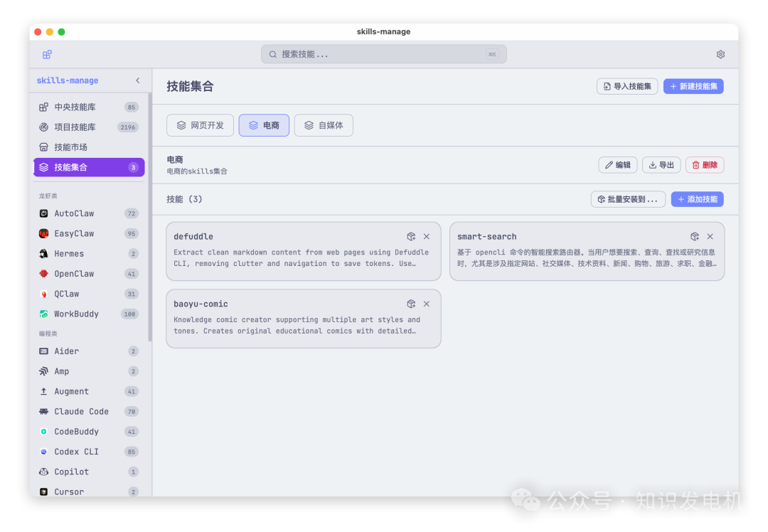Image resolution: width=768 pixels, height=532 pixels.
Task: Click the 编辑 button for 电商
Action: click(x=617, y=164)
